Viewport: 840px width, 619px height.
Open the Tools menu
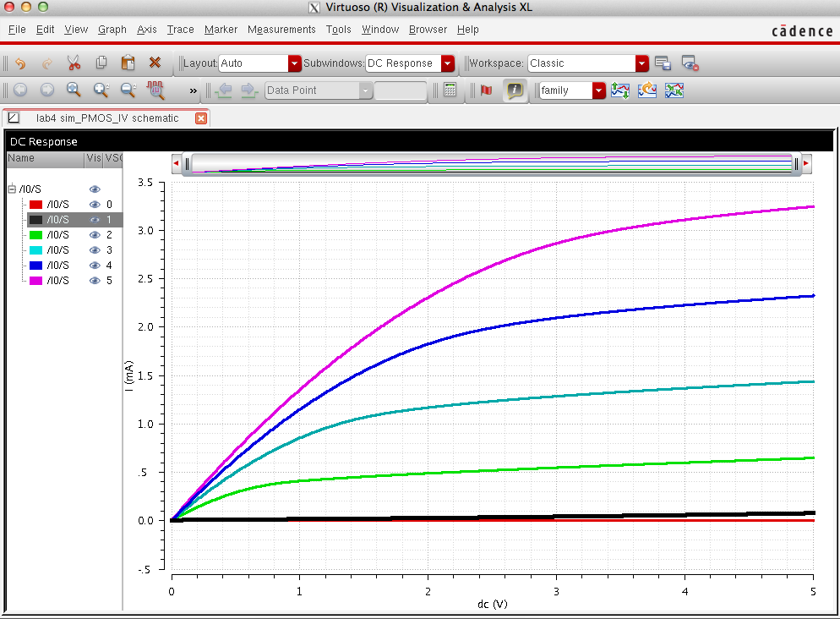[x=339, y=30]
